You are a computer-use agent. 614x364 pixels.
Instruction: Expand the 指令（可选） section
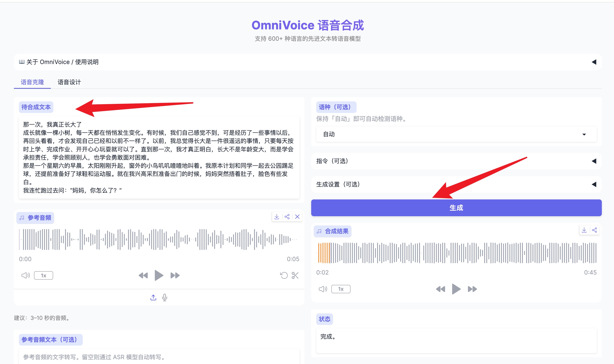tap(456, 161)
